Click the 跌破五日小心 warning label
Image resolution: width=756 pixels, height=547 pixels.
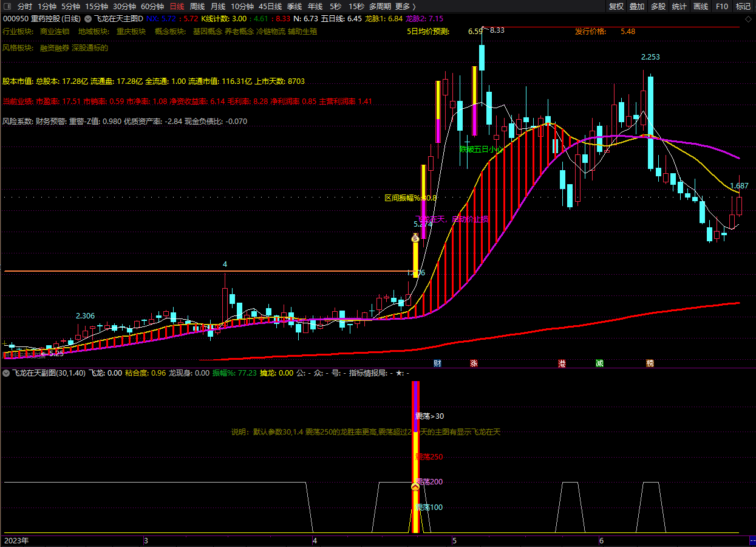coord(482,149)
